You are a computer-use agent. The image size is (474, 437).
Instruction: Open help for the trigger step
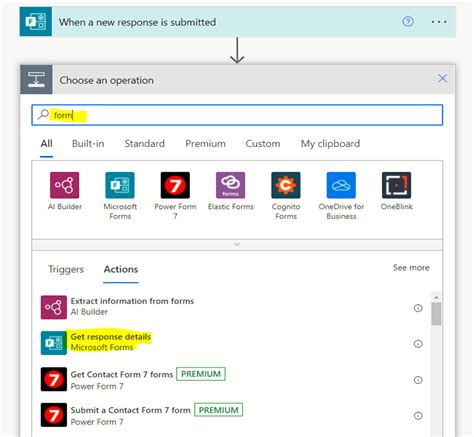click(x=408, y=22)
